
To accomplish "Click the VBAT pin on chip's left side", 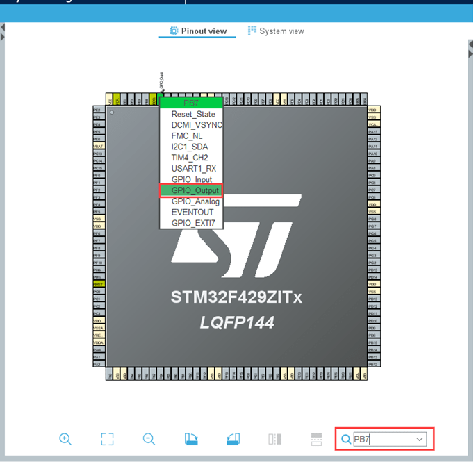I will click(98, 147).
